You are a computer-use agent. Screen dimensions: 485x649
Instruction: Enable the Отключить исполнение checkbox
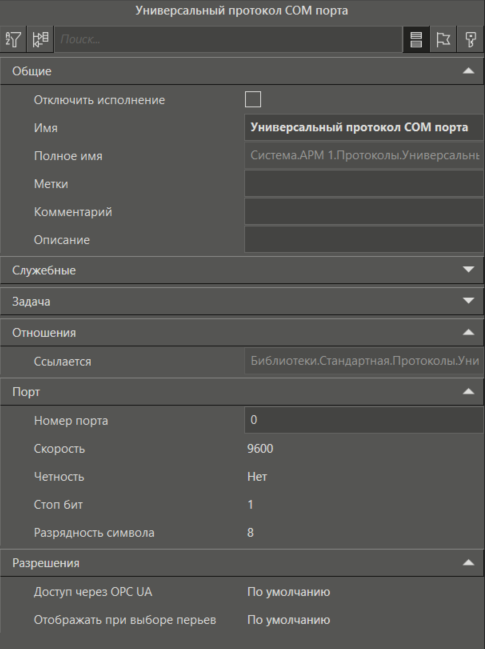coord(253,100)
